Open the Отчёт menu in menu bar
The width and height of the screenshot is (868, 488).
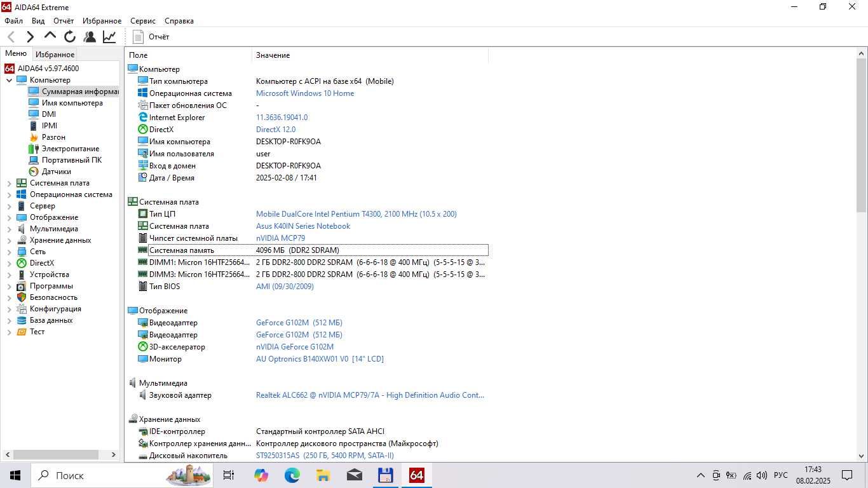click(x=64, y=21)
